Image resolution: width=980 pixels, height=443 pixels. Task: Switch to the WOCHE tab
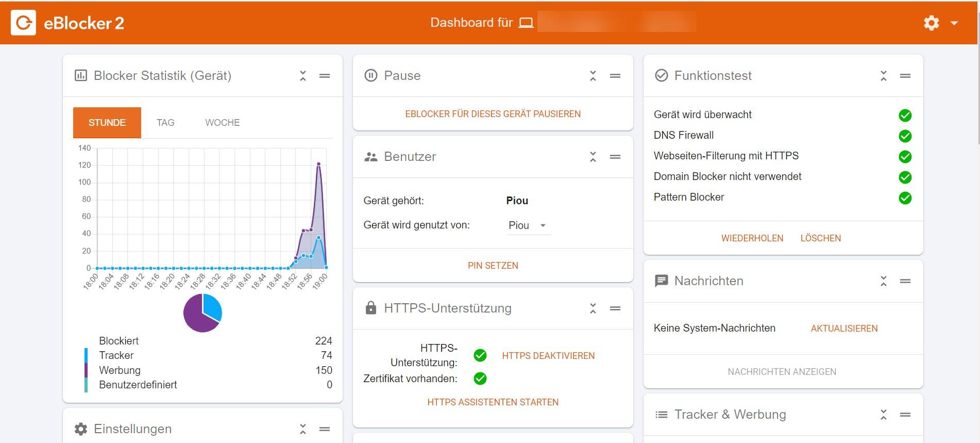[223, 123]
